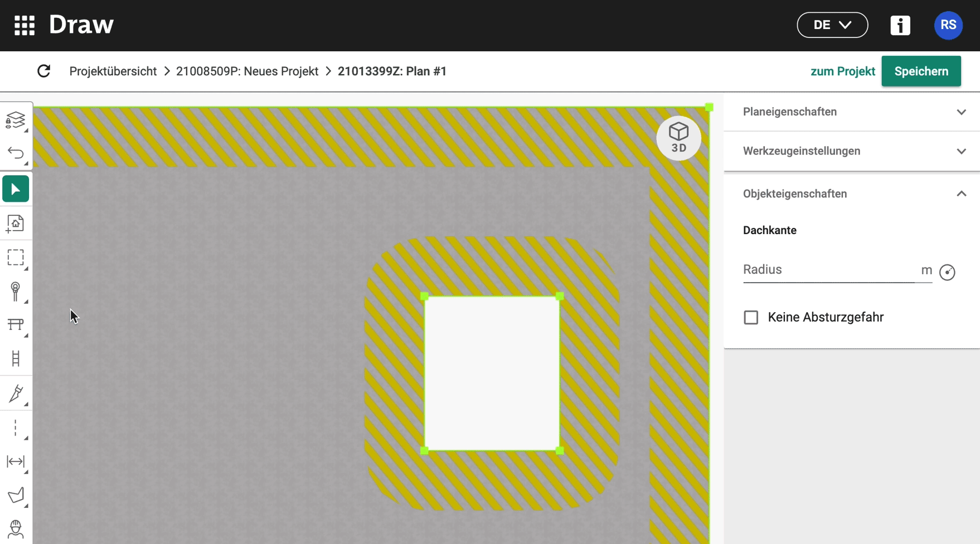The image size is (980, 544).
Task: Click the Dachkante heading text
Action: coord(770,230)
